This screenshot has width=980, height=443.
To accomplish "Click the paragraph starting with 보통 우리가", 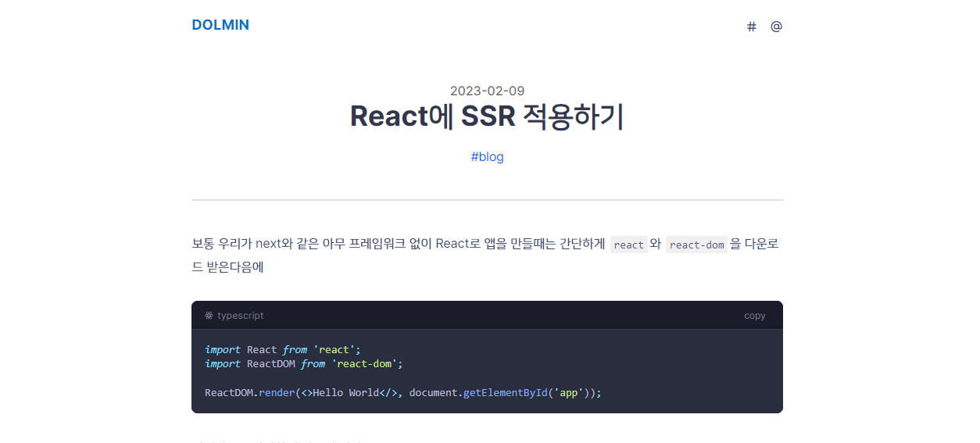I will click(487, 255).
